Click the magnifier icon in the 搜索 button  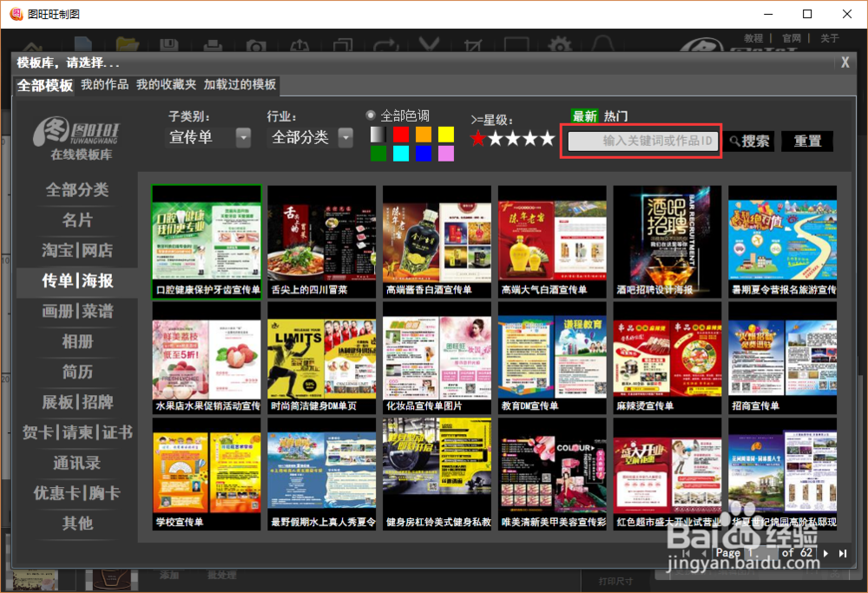pyautogui.click(x=734, y=142)
